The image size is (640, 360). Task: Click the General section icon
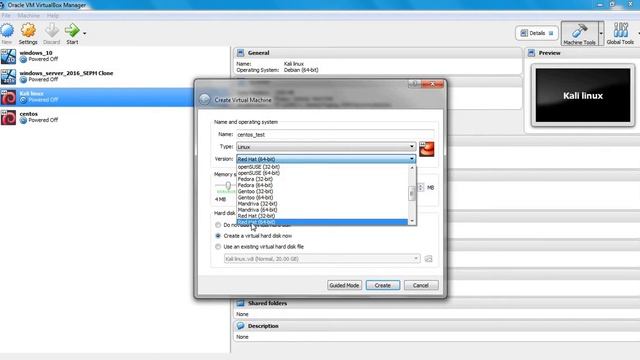(240, 53)
